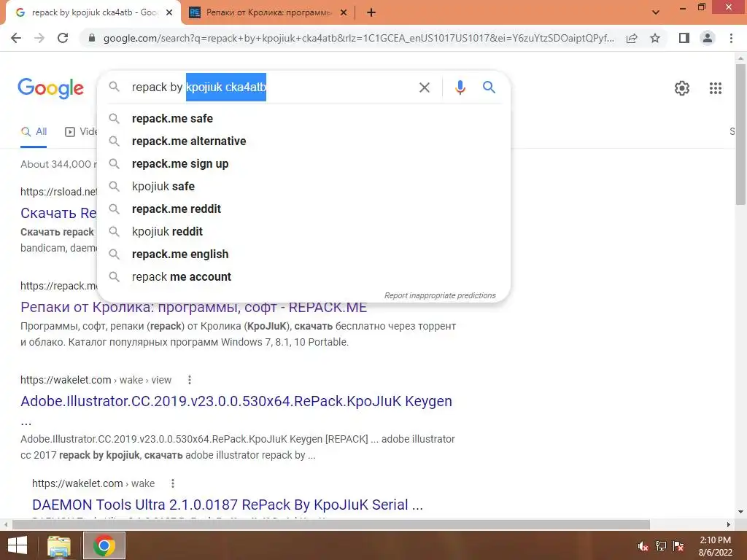Click the vertical scrollbar thumb
The image size is (747, 560).
pyautogui.click(x=740, y=134)
